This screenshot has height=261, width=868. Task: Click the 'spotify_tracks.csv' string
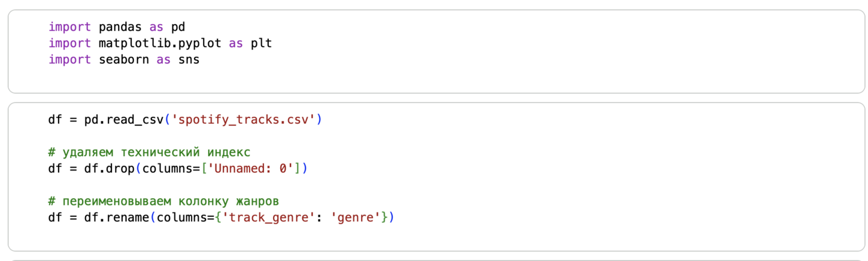click(244, 119)
